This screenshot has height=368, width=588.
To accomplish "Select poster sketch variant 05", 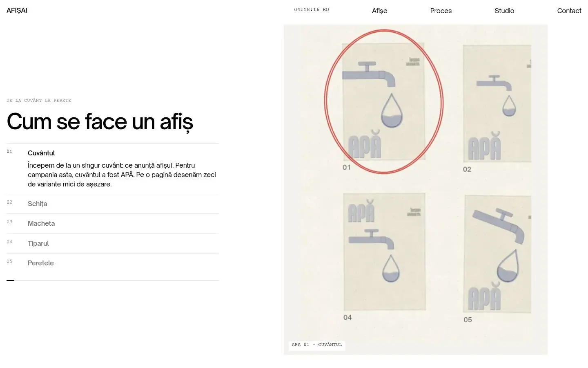I will (x=498, y=254).
